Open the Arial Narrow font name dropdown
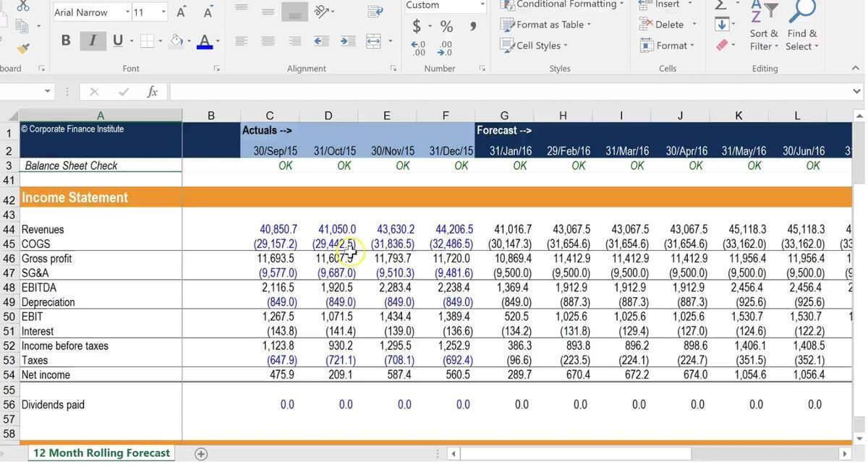 click(x=127, y=12)
